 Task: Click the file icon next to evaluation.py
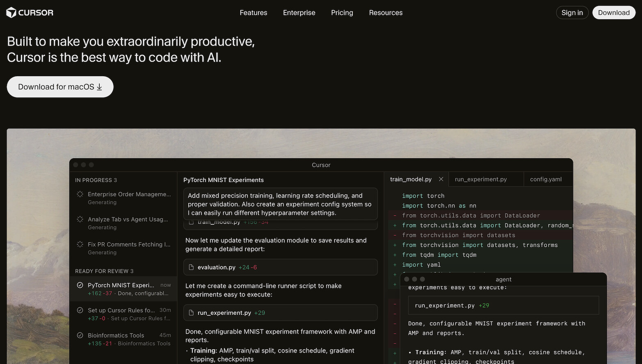coord(191,267)
